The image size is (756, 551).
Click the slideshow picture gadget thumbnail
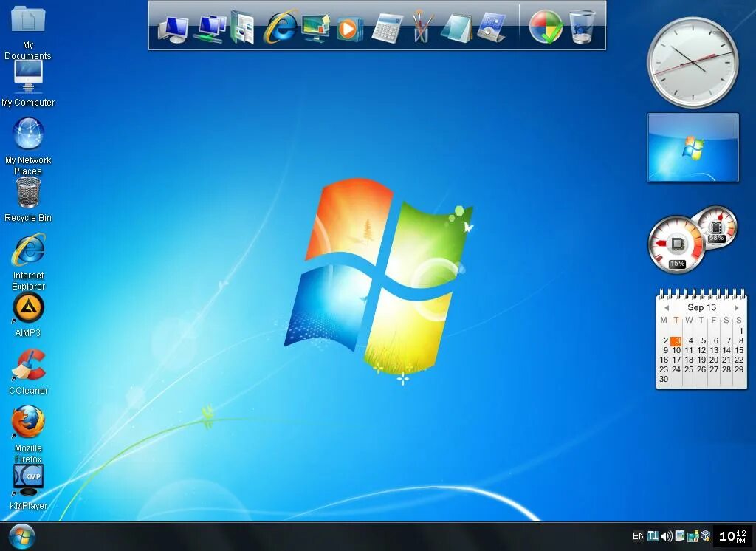coord(693,148)
